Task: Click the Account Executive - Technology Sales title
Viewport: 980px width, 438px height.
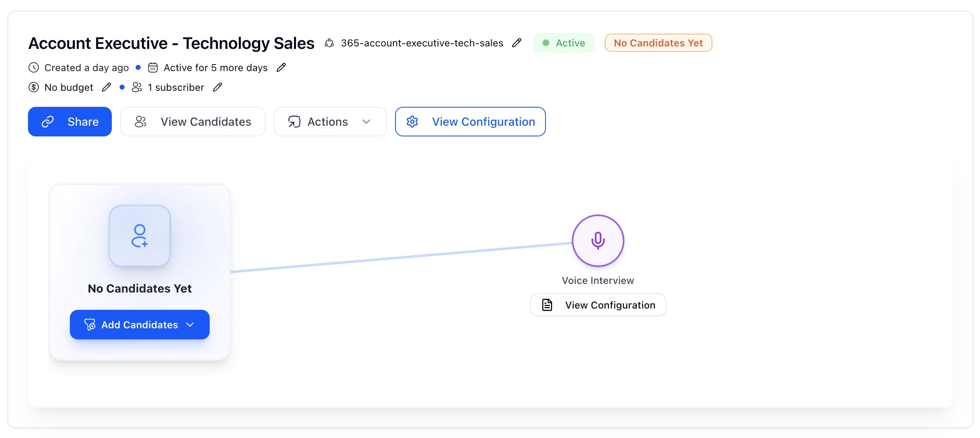Action: point(171,43)
